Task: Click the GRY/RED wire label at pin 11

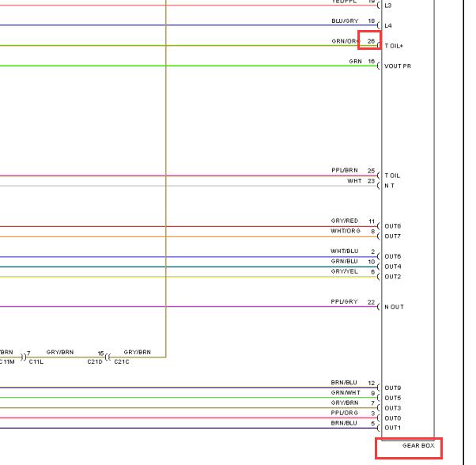Action: pos(344,221)
